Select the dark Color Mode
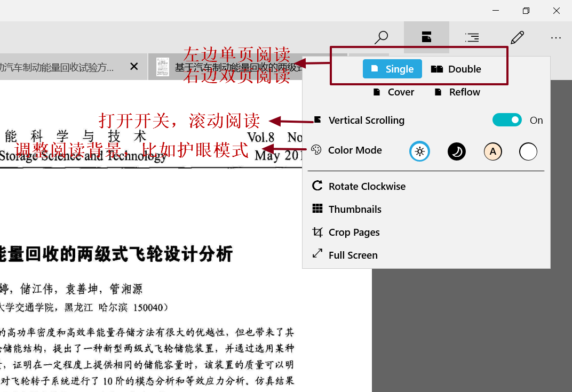Image resolution: width=572 pixels, height=392 pixels. (x=457, y=151)
